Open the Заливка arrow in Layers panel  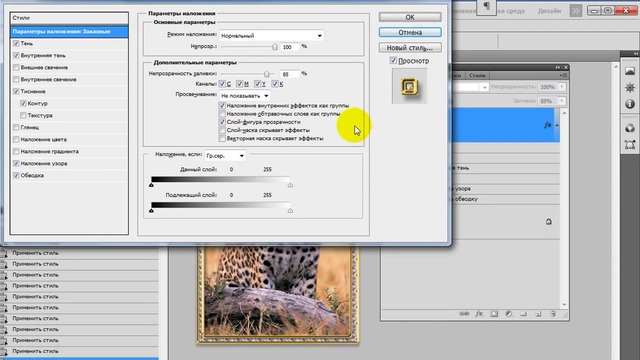tap(562, 101)
